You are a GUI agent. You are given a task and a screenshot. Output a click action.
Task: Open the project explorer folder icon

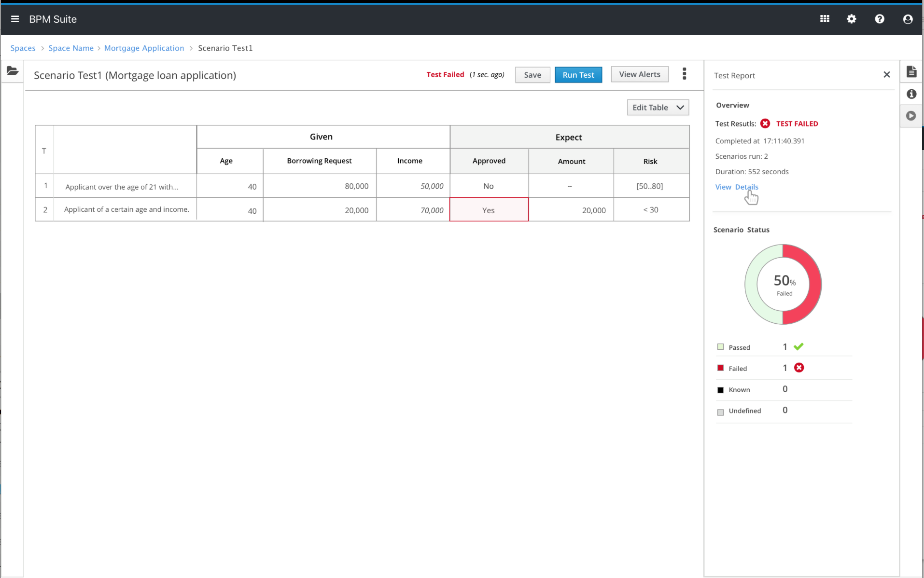(13, 71)
